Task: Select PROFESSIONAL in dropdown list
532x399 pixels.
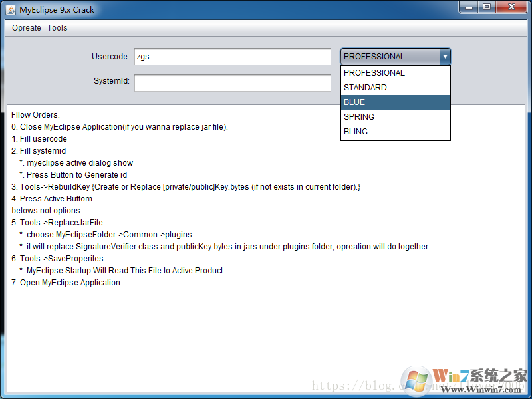Action: tap(396, 73)
